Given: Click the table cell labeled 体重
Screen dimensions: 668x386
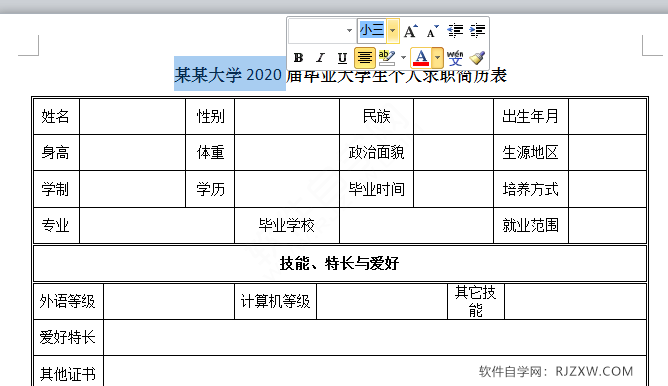Looking at the screenshot, I should tap(210, 153).
